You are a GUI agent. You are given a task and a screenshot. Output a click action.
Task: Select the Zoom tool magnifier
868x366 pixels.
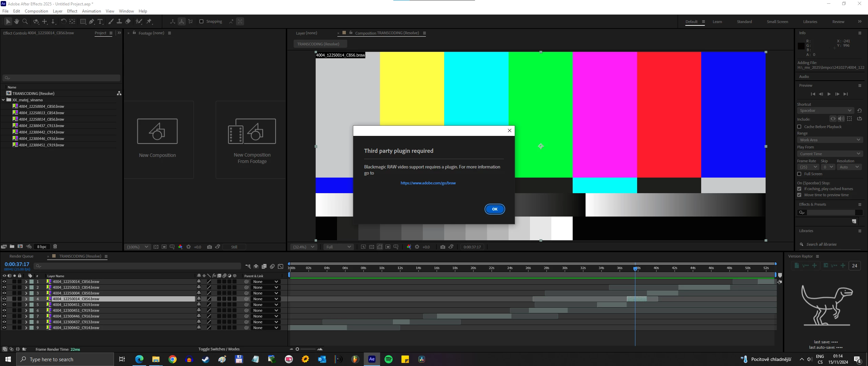click(x=25, y=21)
